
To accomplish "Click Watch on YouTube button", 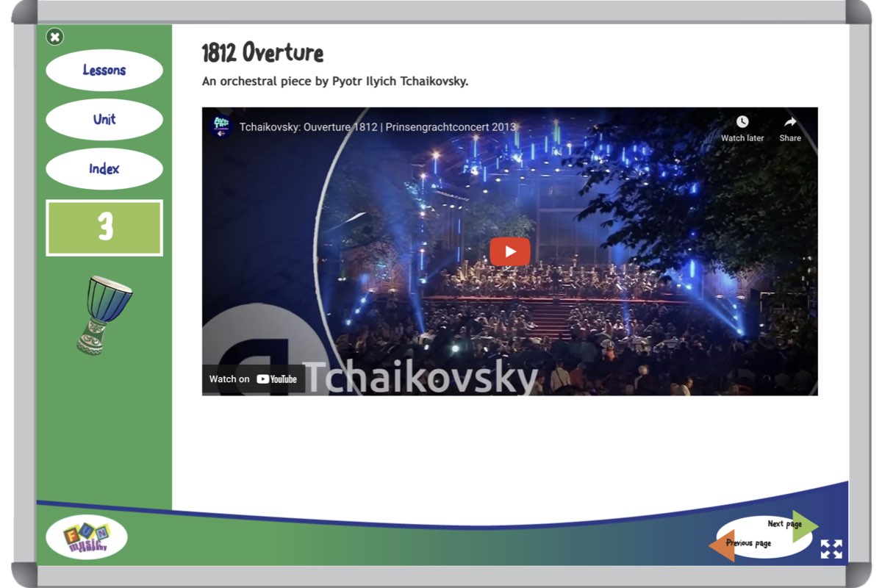I will click(x=253, y=379).
